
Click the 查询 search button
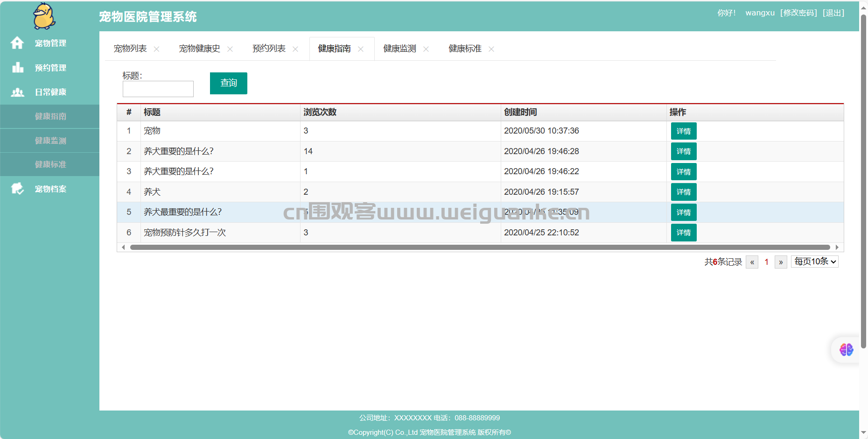pos(229,83)
